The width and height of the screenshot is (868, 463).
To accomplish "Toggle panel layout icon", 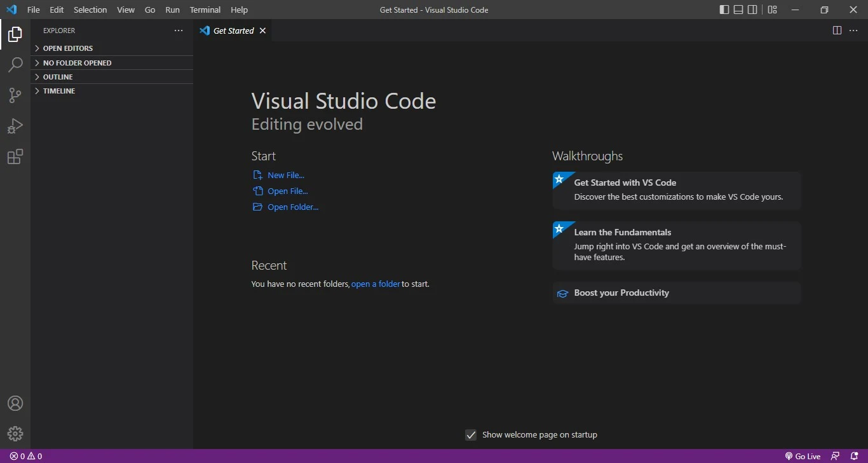I will (x=738, y=10).
